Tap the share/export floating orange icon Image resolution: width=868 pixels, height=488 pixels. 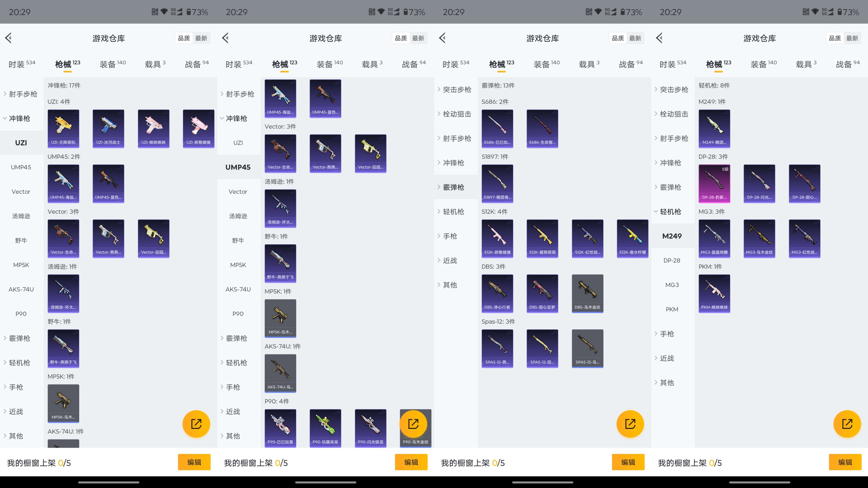pos(196,424)
